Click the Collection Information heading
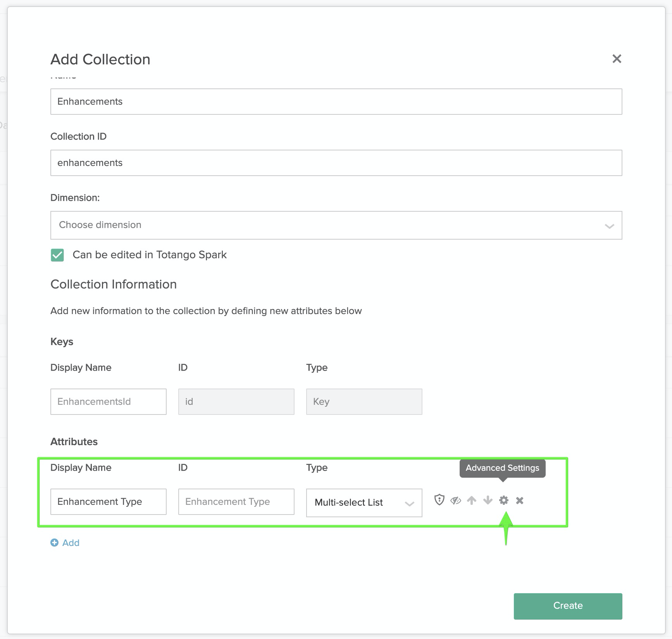This screenshot has height=639, width=672. [x=114, y=284]
